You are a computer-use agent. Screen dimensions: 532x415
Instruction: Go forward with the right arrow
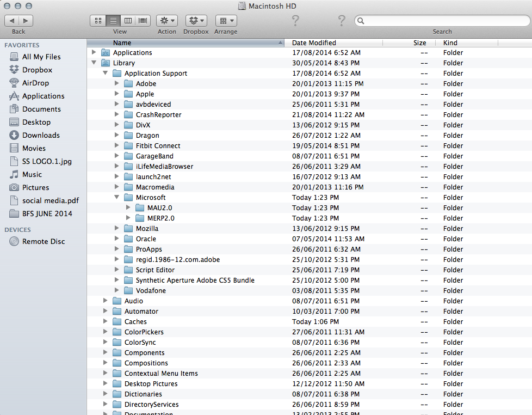[26, 21]
